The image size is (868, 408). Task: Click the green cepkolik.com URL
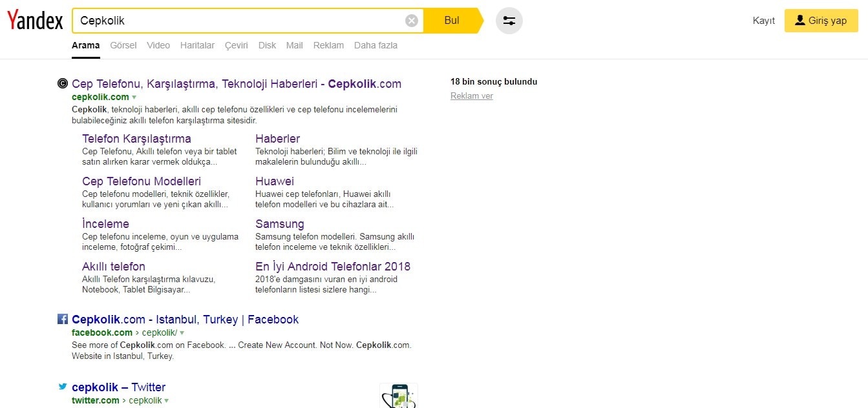coord(100,97)
